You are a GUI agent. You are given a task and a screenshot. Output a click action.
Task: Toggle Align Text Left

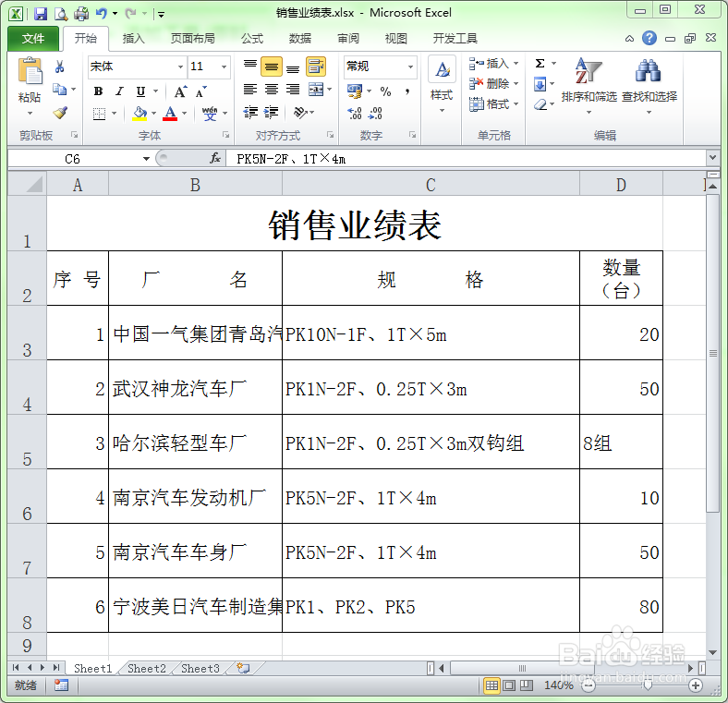250,90
